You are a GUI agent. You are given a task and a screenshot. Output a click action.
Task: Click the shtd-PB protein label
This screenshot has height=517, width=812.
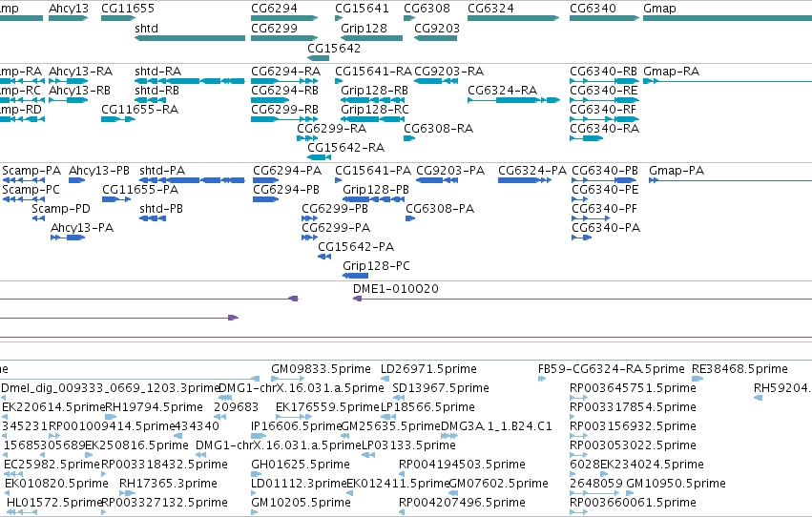coord(161,209)
